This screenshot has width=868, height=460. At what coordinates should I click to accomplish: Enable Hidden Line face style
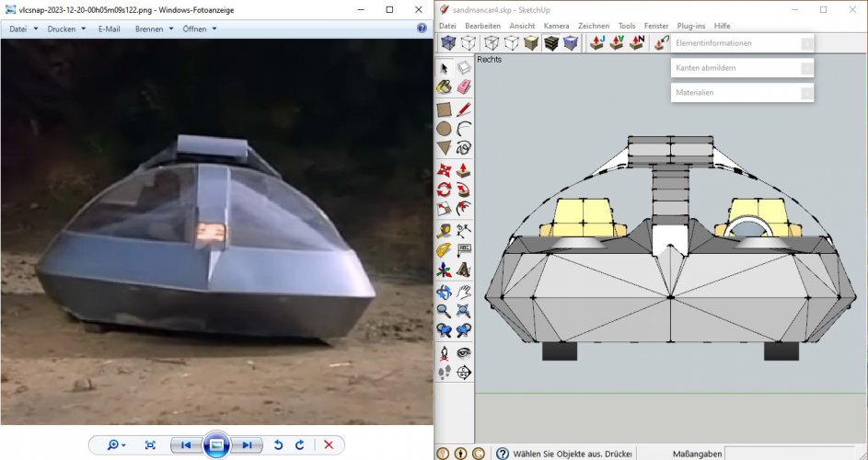(511, 42)
